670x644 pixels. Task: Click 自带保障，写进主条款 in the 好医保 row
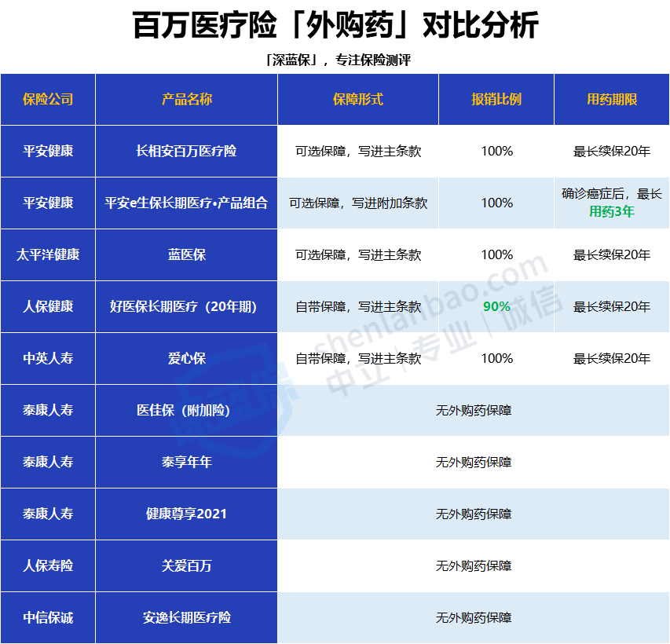[x=358, y=306]
